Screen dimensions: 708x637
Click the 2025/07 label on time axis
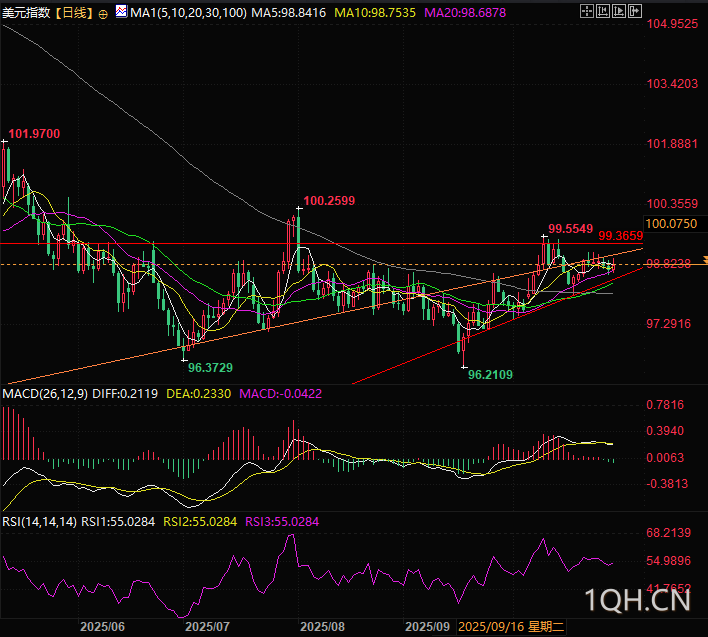[207, 626]
